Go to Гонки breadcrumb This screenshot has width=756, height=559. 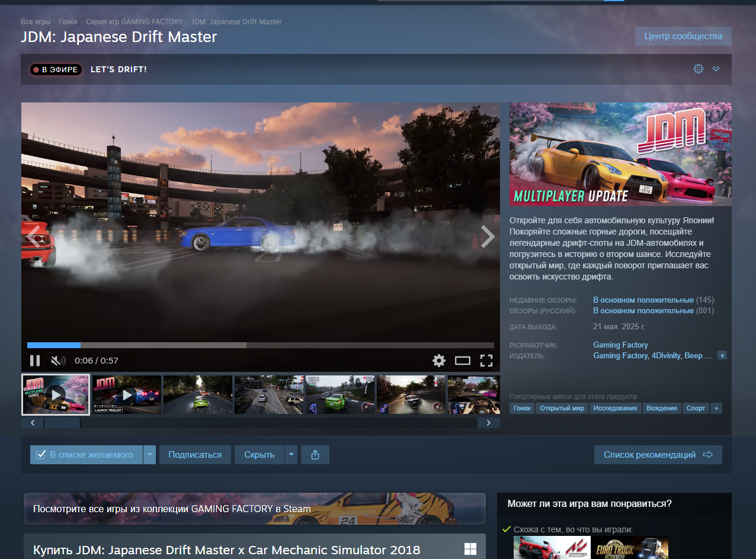click(x=68, y=22)
